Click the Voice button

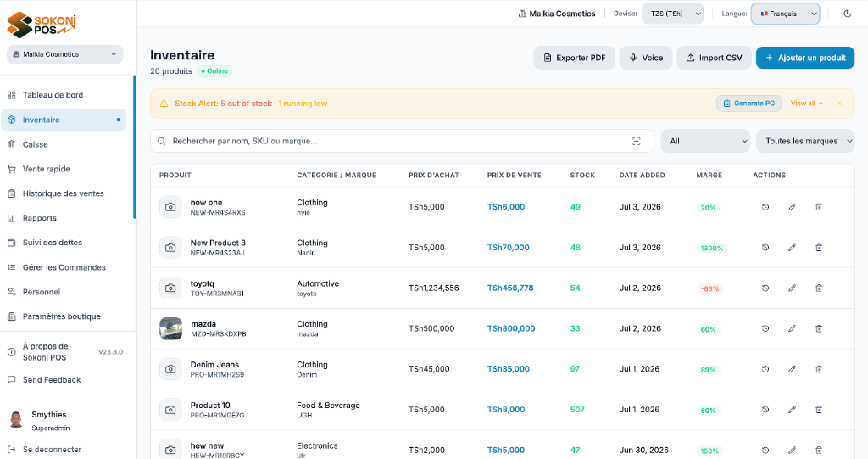(x=645, y=58)
